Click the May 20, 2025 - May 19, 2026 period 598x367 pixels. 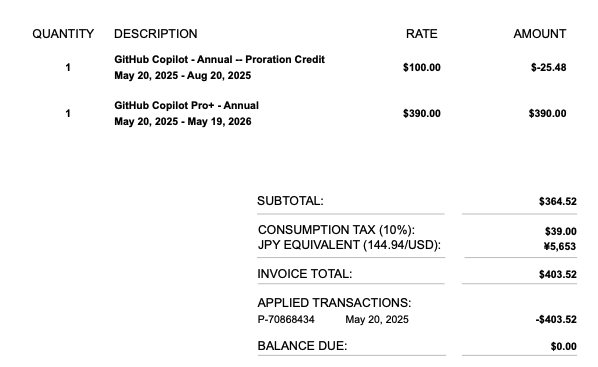[x=183, y=122]
